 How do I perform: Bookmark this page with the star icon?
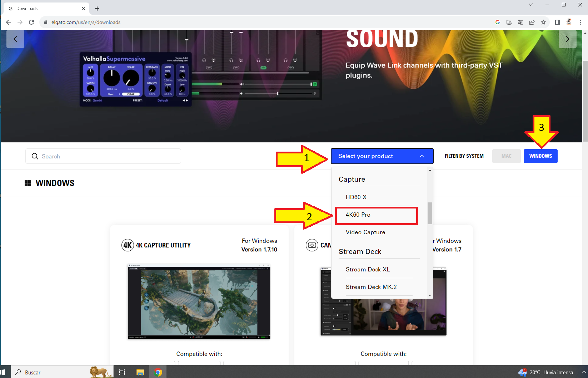coord(543,22)
